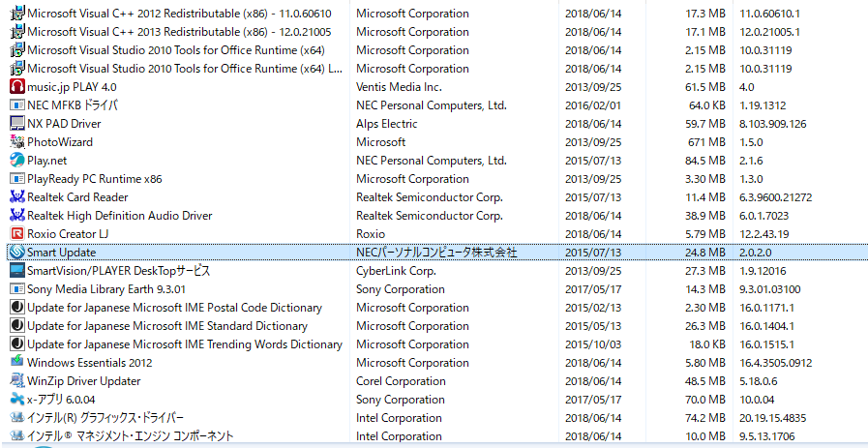Click install date 2016/02/01
Screen dimensions: 868x448
tap(593, 105)
